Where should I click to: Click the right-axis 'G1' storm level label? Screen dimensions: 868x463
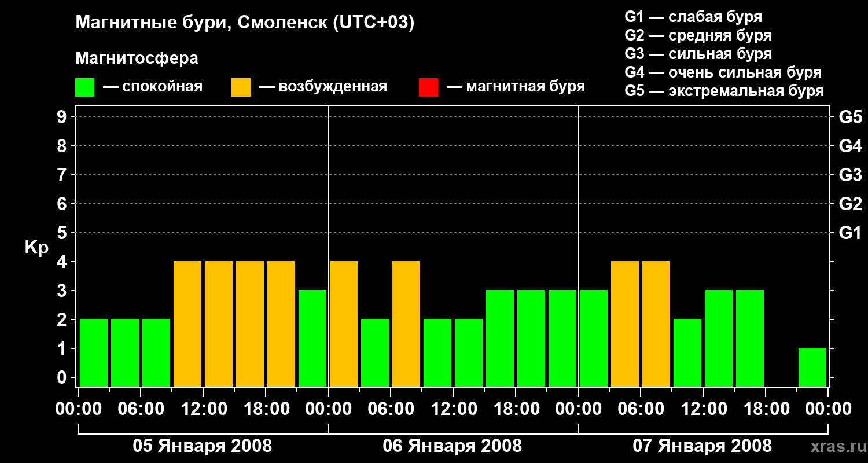pyautogui.click(x=851, y=233)
